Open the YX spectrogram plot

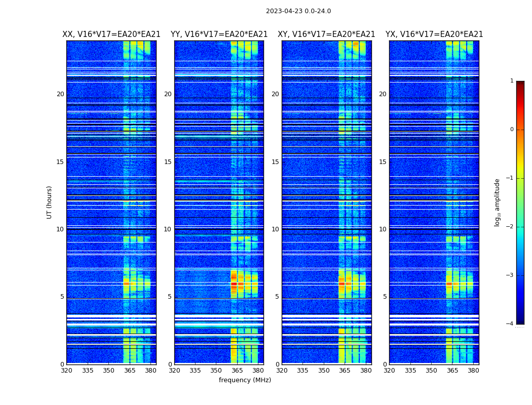click(434, 202)
